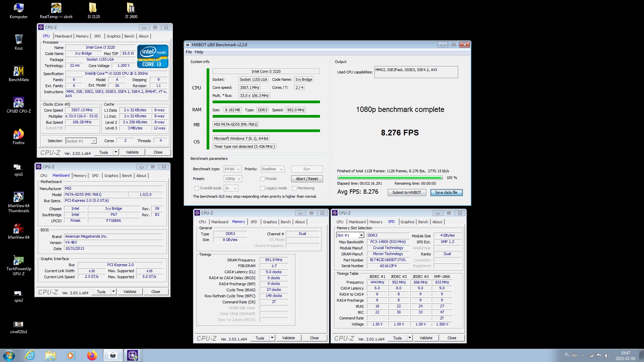Switch to SPD tab in CPU window

coord(97,36)
